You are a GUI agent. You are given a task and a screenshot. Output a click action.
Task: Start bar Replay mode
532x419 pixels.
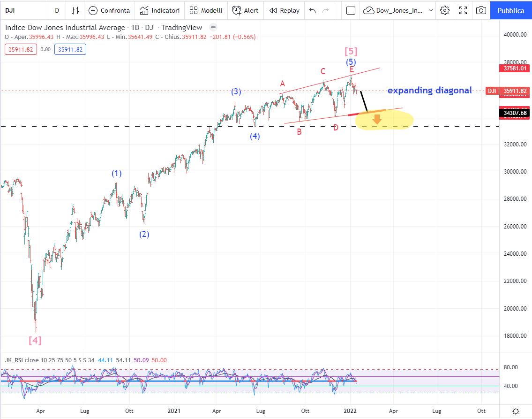point(285,10)
